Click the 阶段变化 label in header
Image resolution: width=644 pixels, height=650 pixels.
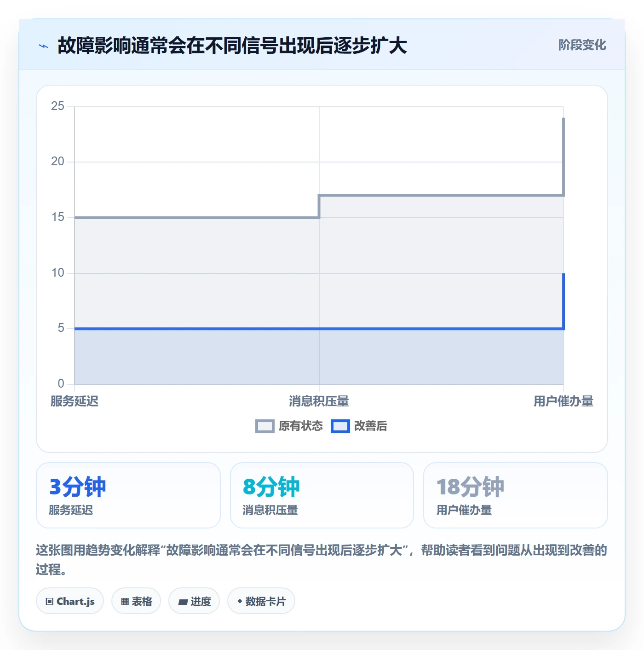click(x=582, y=45)
